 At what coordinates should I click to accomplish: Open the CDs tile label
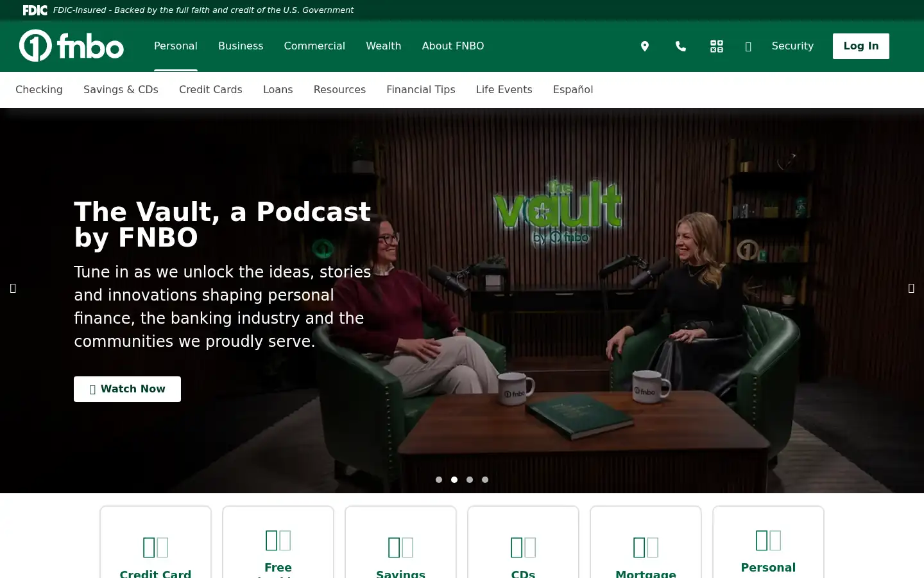pos(523,573)
